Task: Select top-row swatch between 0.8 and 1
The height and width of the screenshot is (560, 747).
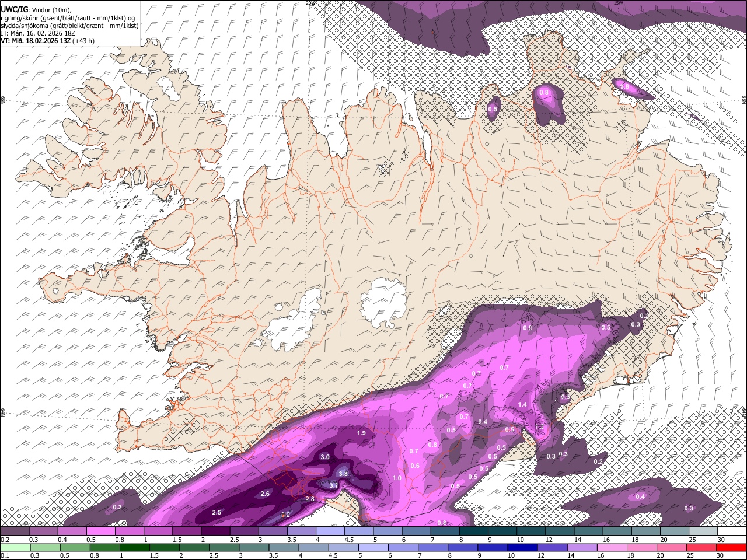Action: [x=130, y=531]
